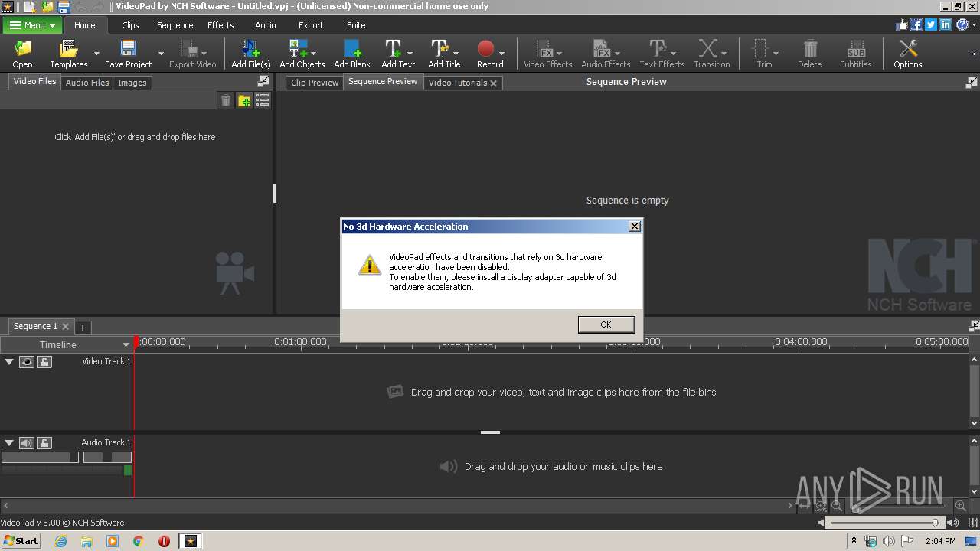Expand Record dropdown arrow
Screen dimensions: 980x551
(x=502, y=53)
